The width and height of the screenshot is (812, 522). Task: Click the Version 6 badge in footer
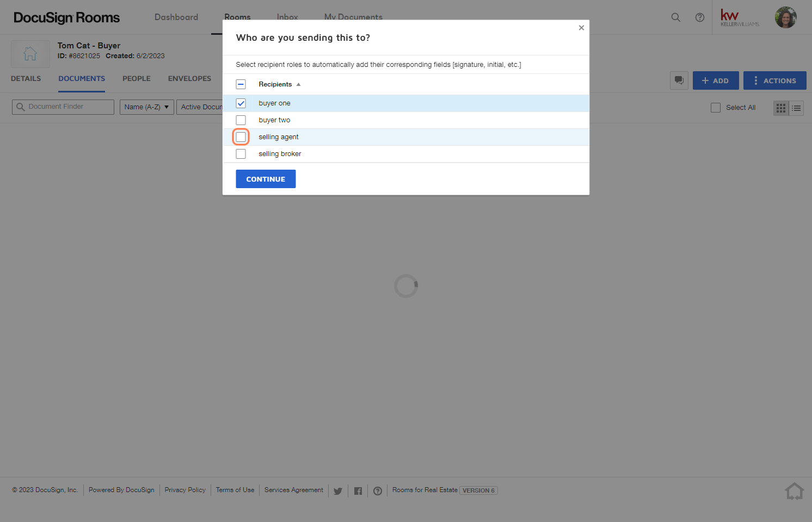479,490
